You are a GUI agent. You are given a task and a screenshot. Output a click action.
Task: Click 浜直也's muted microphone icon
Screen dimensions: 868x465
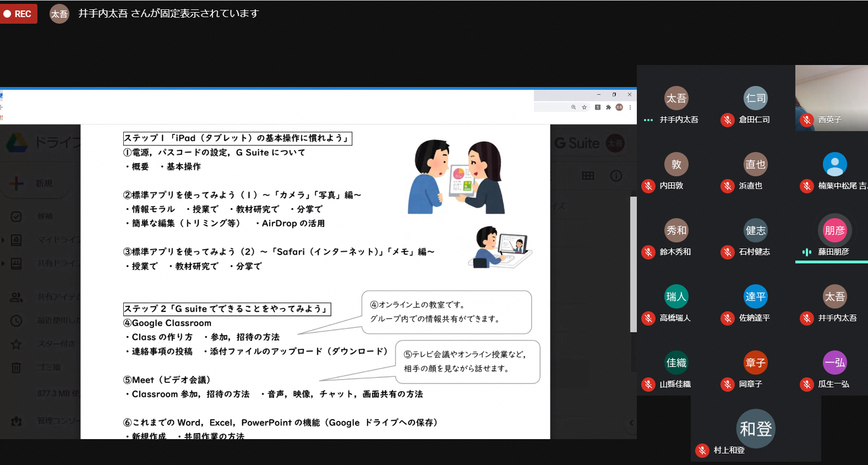pos(728,186)
